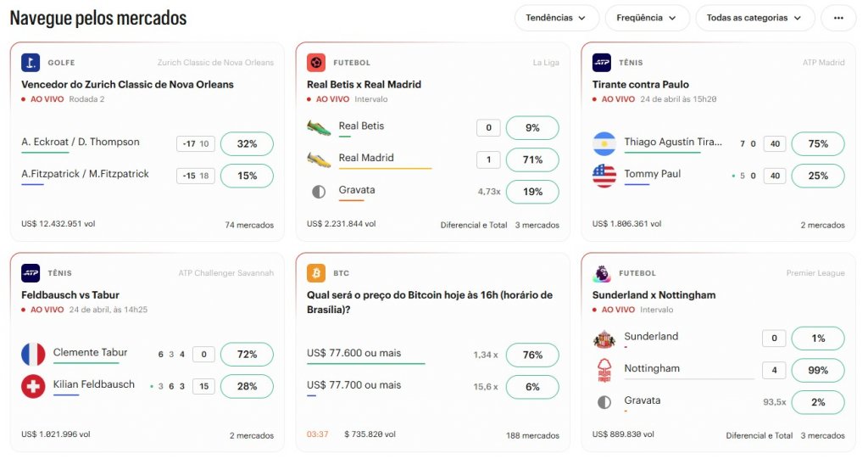Open the three-dots more options menu

[838, 18]
